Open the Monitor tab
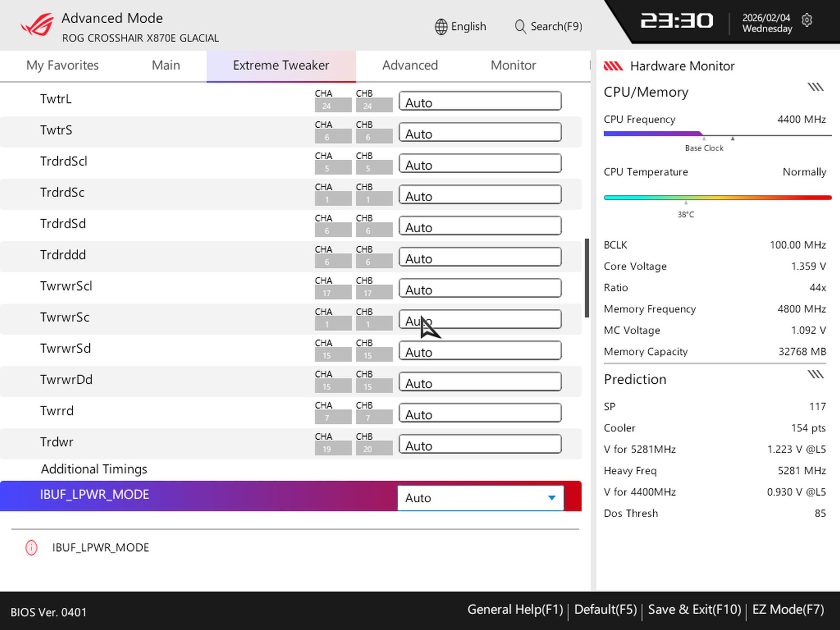The height and width of the screenshot is (630, 840). coord(513,65)
